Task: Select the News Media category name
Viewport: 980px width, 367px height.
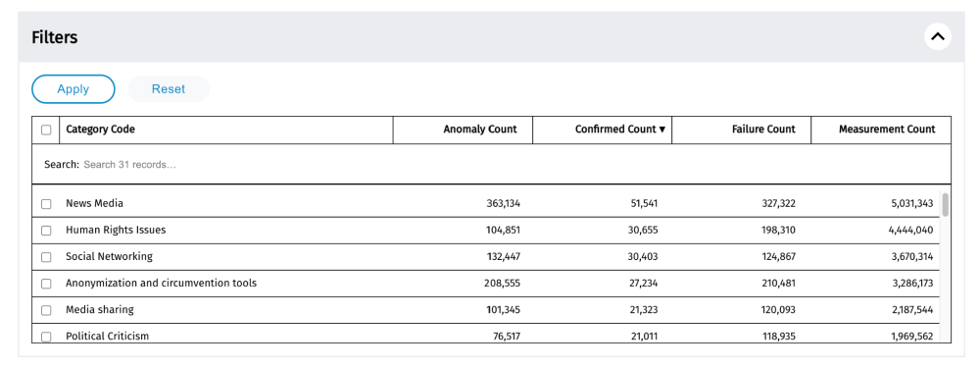Action: pyautogui.click(x=94, y=203)
